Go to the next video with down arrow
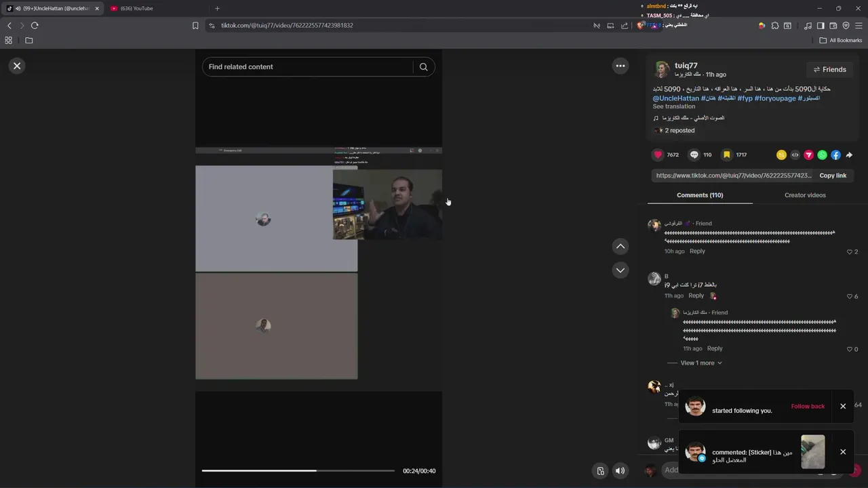The image size is (868, 488). click(620, 270)
